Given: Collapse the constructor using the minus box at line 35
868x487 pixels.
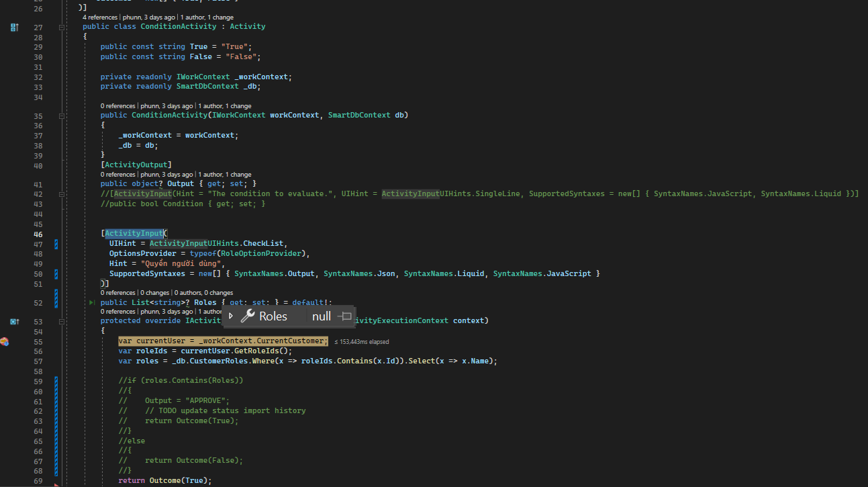Looking at the screenshot, I should (x=61, y=115).
